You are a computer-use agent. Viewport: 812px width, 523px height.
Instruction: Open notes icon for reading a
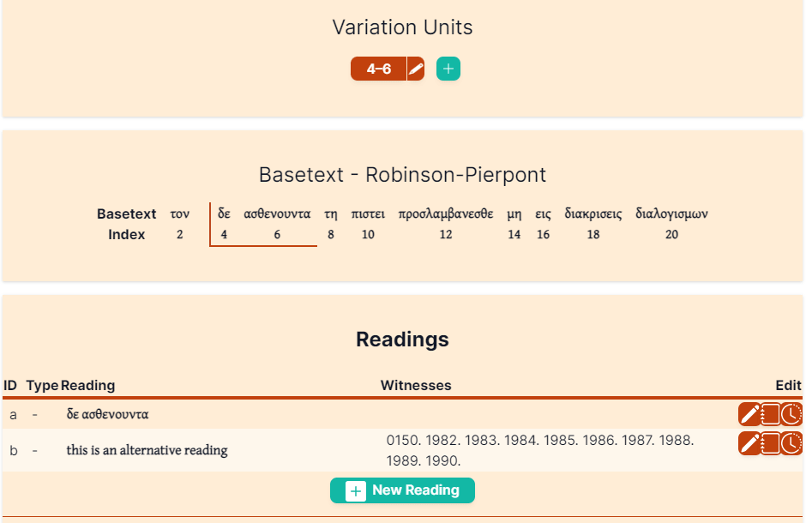point(771,414)
